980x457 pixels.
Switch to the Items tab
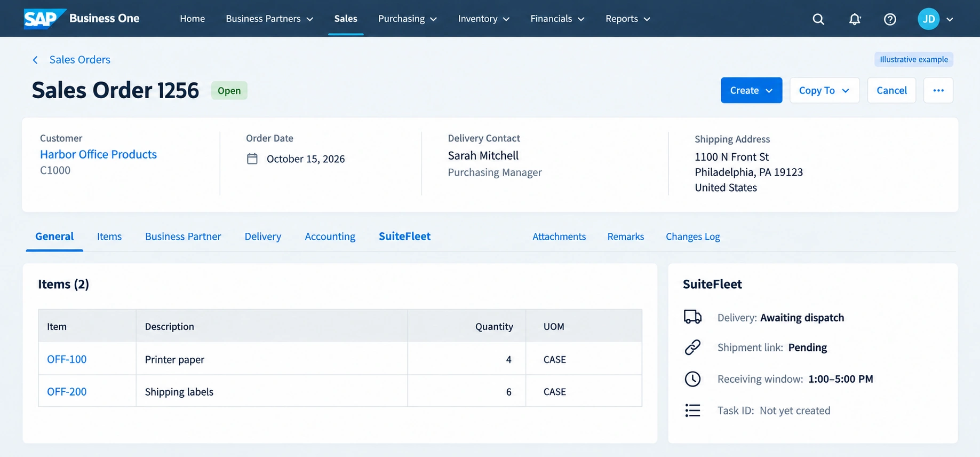[109, 237]
